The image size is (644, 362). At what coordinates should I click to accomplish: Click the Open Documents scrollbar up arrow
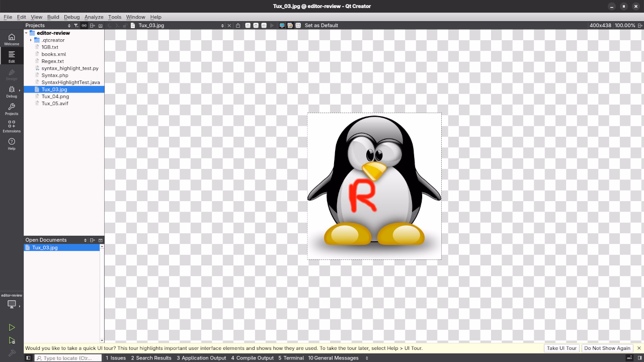pyautogui.click(x=102, y=246)
